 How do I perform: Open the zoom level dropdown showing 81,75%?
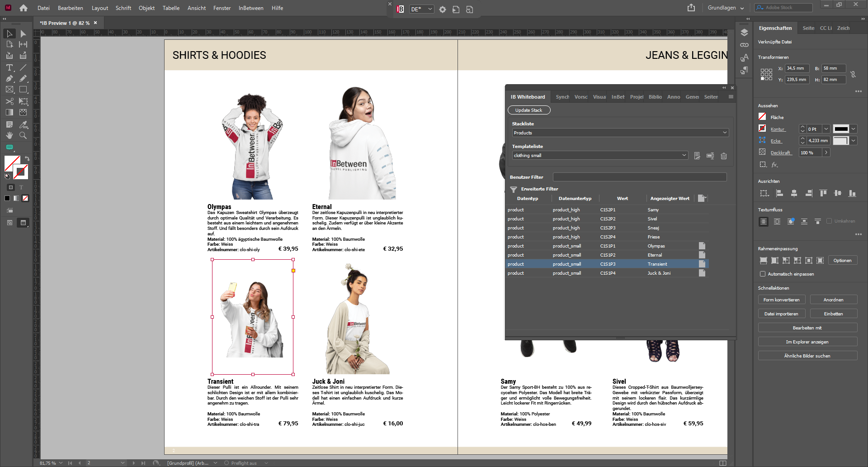[x=61, y=463]
